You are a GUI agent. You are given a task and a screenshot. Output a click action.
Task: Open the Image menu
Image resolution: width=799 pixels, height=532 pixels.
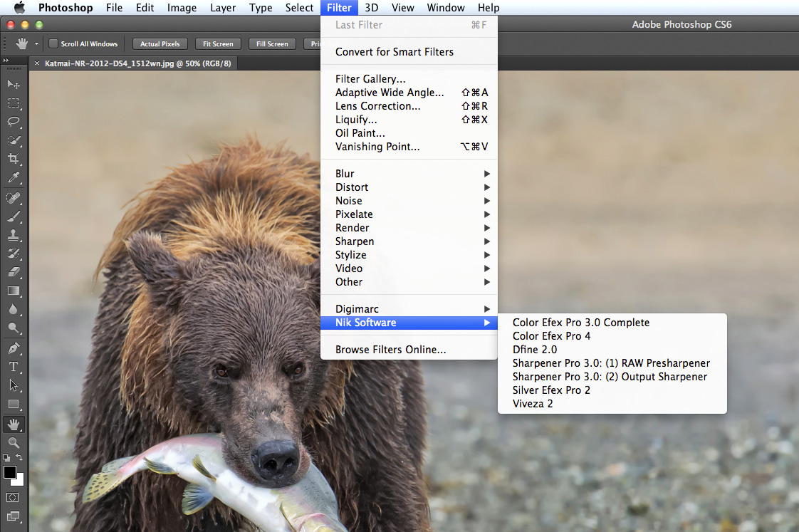tap(182, 8)
